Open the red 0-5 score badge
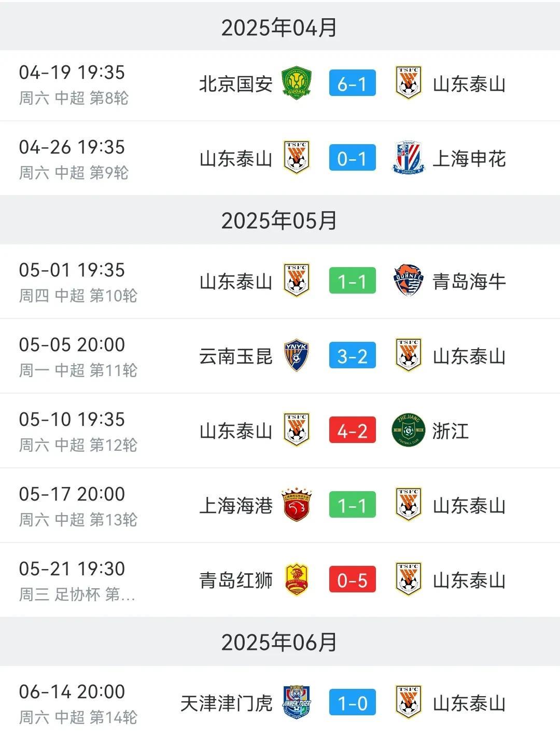This screenshot has width=560, height=735. point(352,580)
